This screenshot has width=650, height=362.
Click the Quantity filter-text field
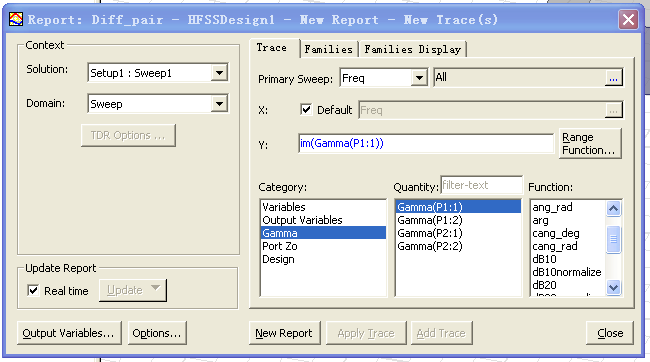[481, 185]
